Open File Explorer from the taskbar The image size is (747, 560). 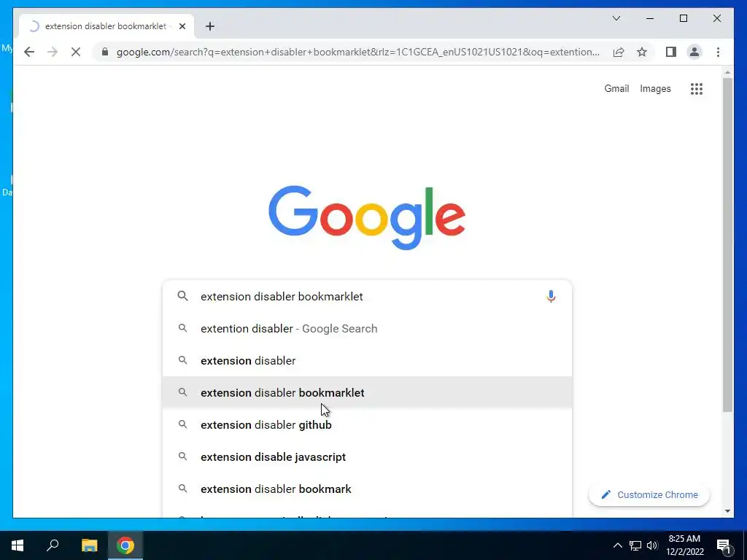(x=89, y=545)
